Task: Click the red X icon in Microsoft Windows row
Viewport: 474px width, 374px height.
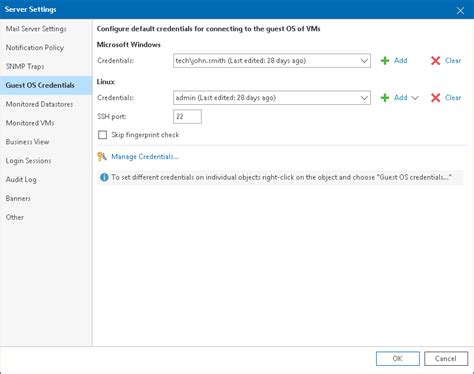Action: tap(435, 61)
